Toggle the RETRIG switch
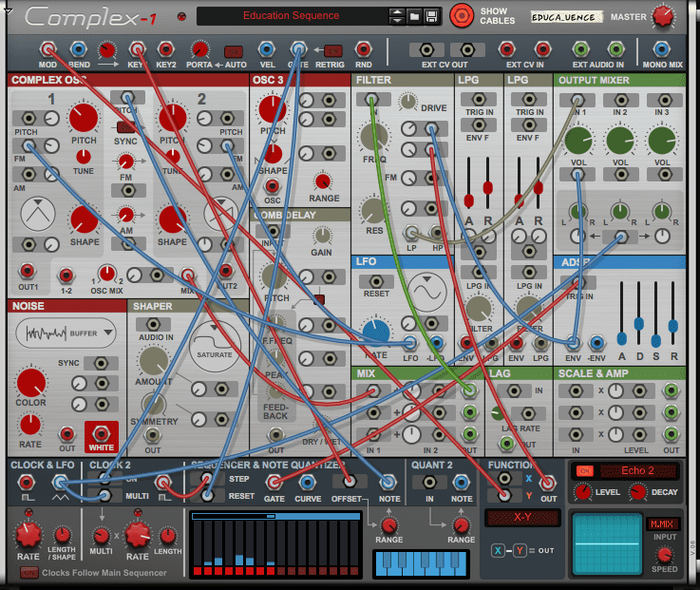Image resolution: width=700 pixels, height=590 pixels. point(333,51)
